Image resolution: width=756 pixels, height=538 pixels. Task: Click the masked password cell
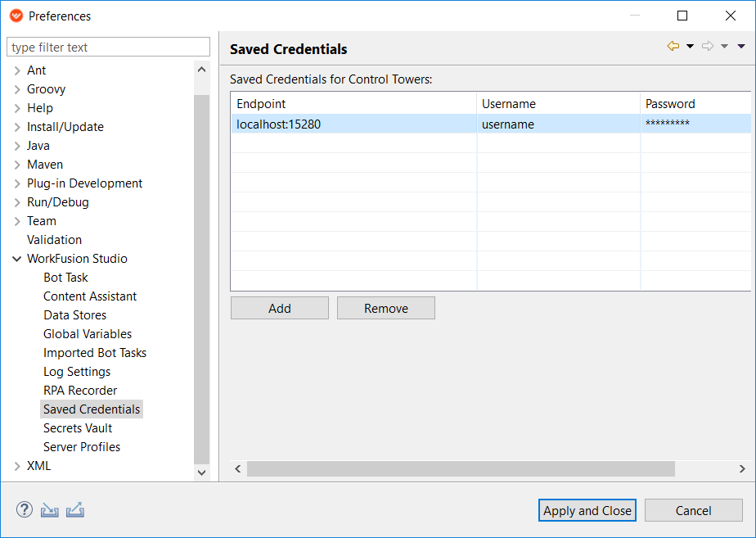coord(695,124)
